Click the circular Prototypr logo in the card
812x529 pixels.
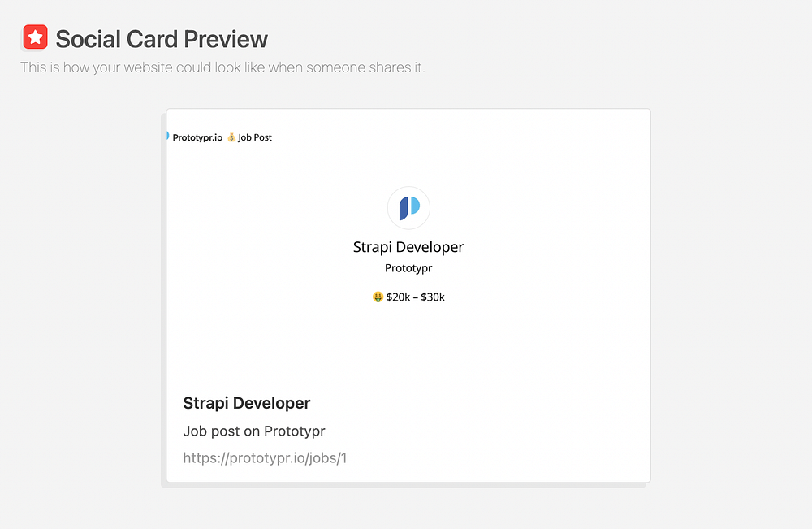[x=408, y=208]
